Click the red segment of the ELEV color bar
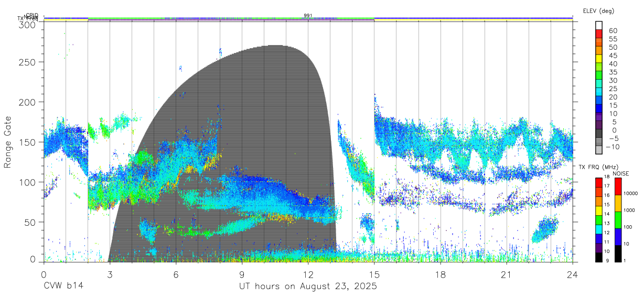This screenshot has height=297, width=644. (x=599, y=34)
